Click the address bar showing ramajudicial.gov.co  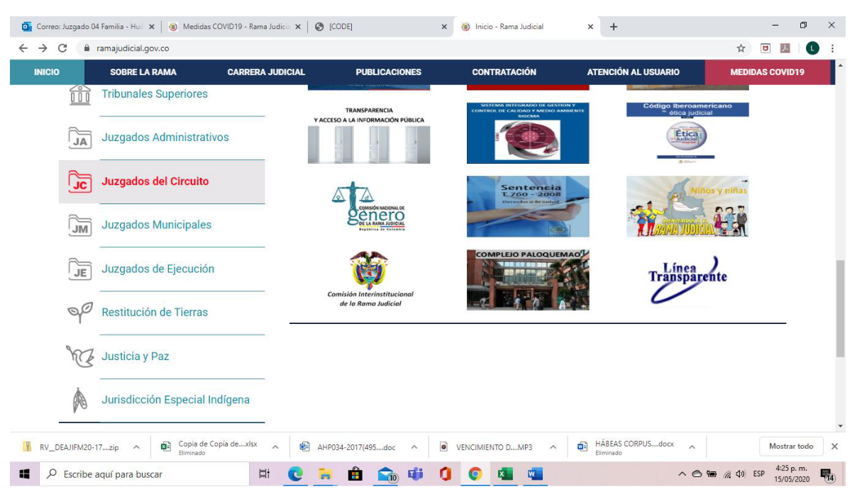[404, 48]
